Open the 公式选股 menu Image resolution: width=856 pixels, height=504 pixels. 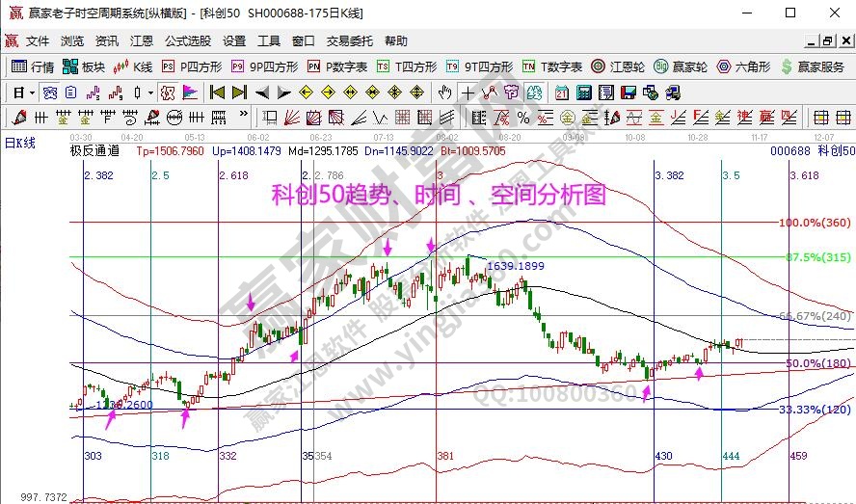coord(187,41)
